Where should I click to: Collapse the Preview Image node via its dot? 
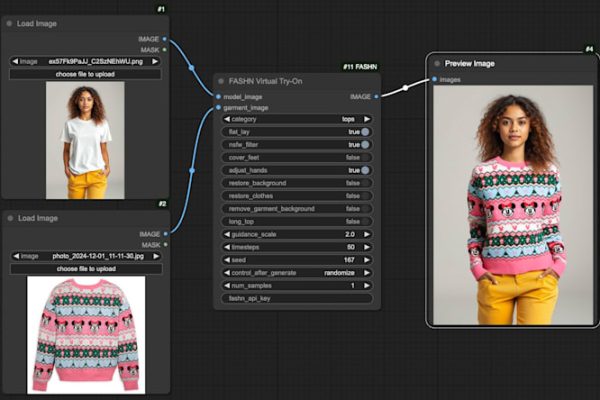pos(437,64)
